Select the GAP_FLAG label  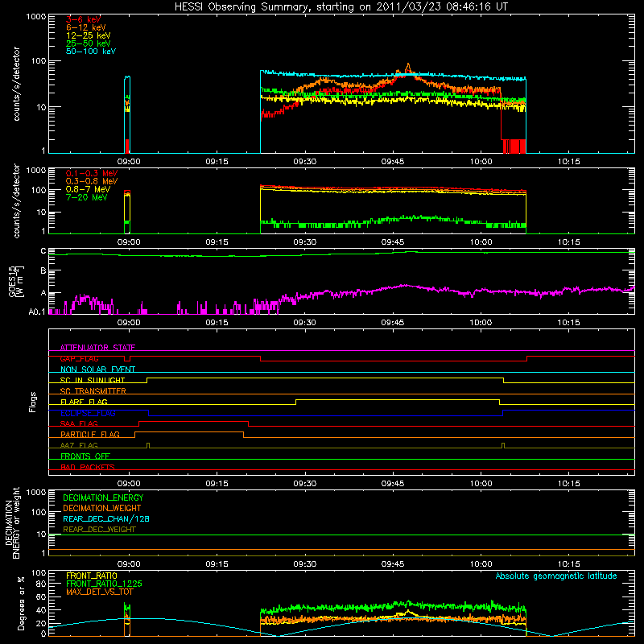point(79,358)
